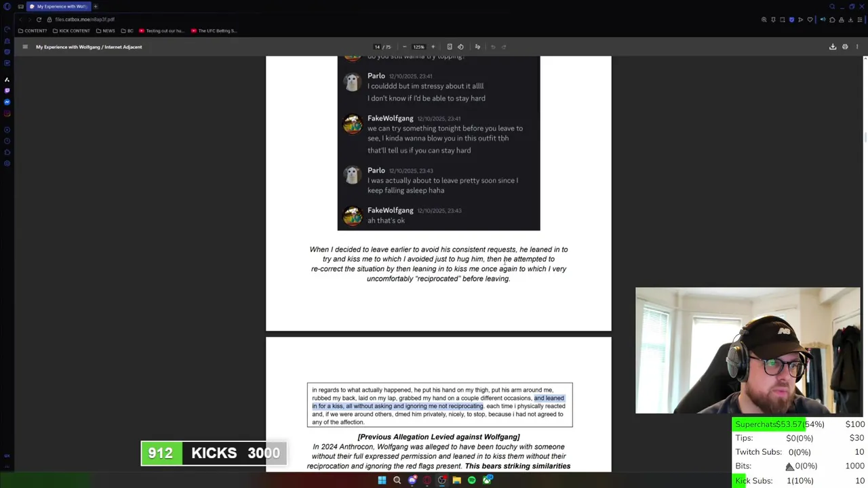
Task: Click the browser search tabs magnifier icon
Action: [x=832, y=6]
